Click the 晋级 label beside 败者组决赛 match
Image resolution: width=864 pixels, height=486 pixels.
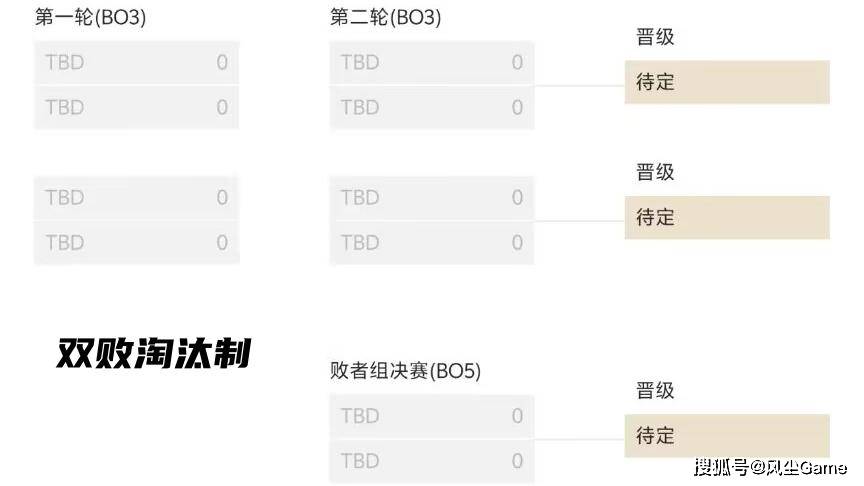[x=656, y=391]
